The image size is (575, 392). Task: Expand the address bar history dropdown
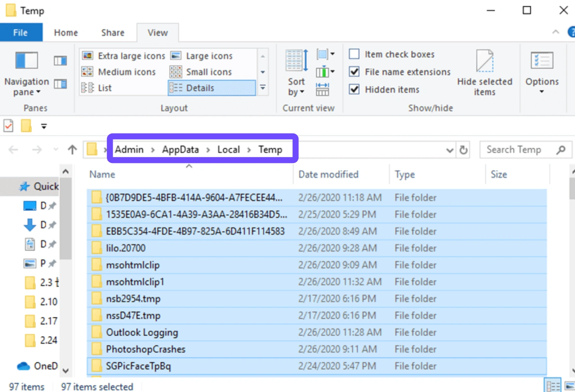point(450,150)
